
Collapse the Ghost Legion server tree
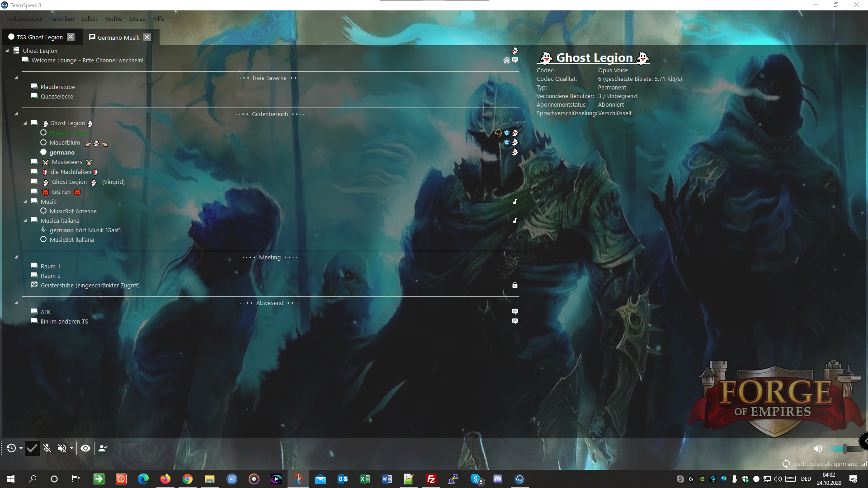point(7,51)
